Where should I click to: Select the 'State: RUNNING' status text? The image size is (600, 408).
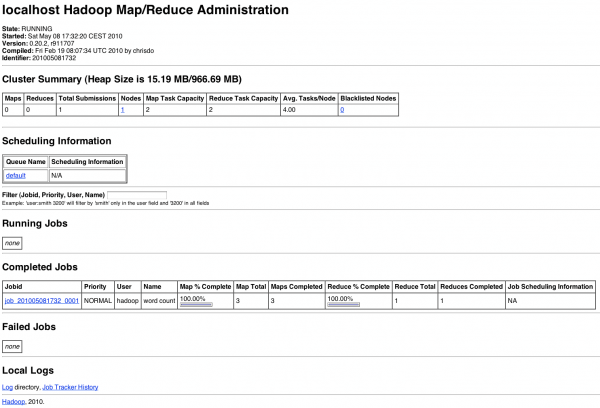click(27, 29)
